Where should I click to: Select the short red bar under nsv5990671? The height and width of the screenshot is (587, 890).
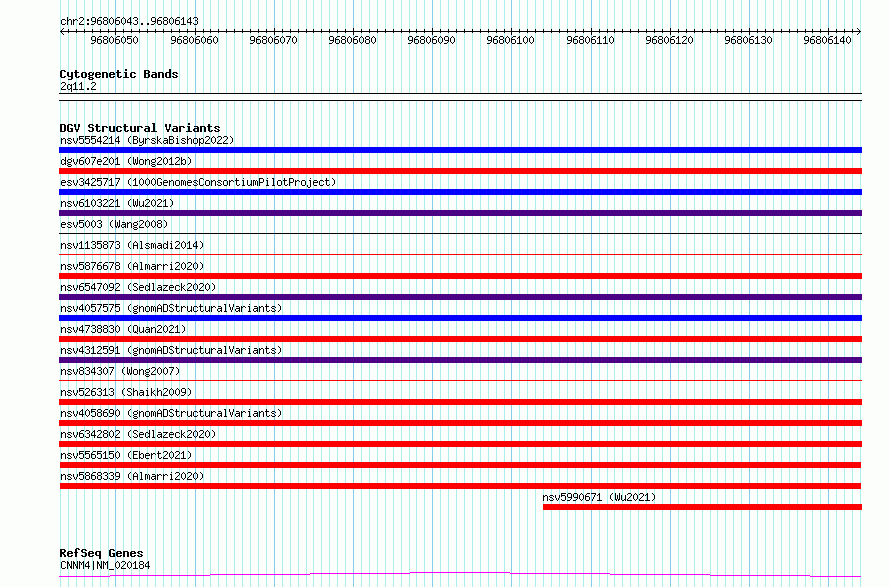[x=702, y=507]
